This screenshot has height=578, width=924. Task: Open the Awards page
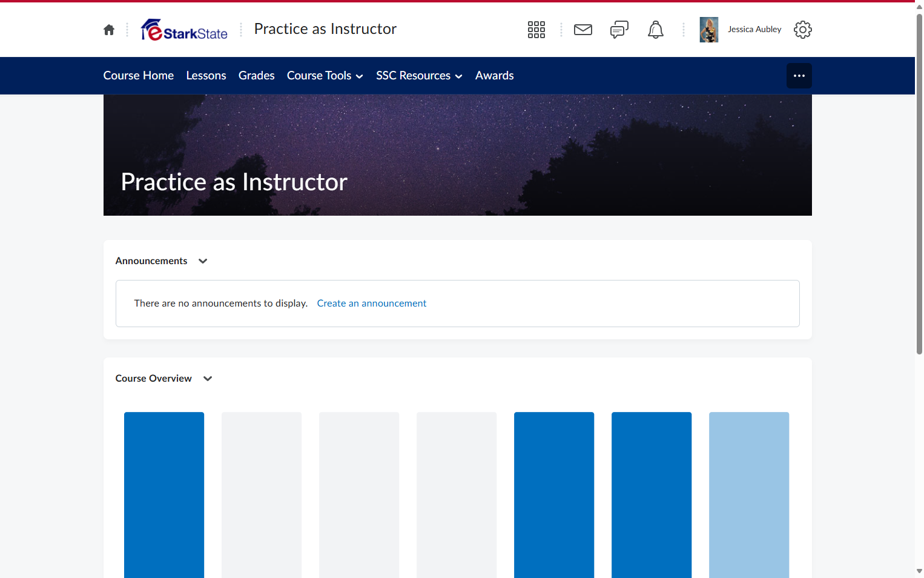(495, 76)
